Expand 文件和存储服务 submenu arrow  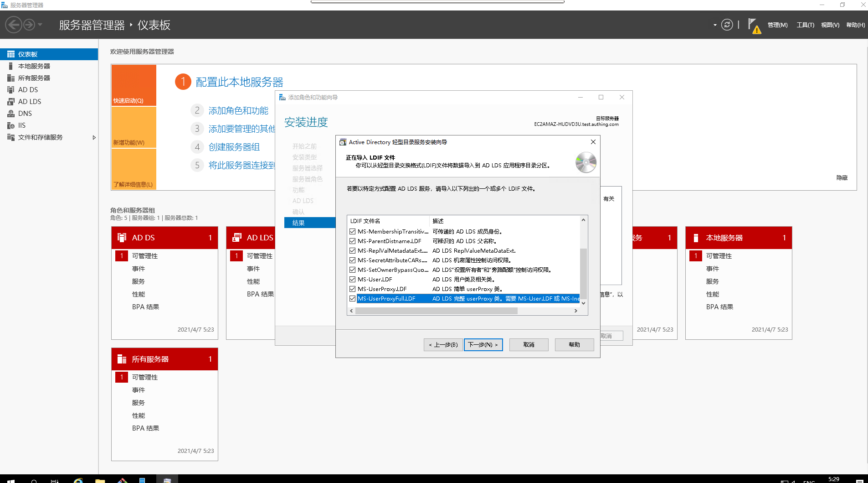coord(94,137)
